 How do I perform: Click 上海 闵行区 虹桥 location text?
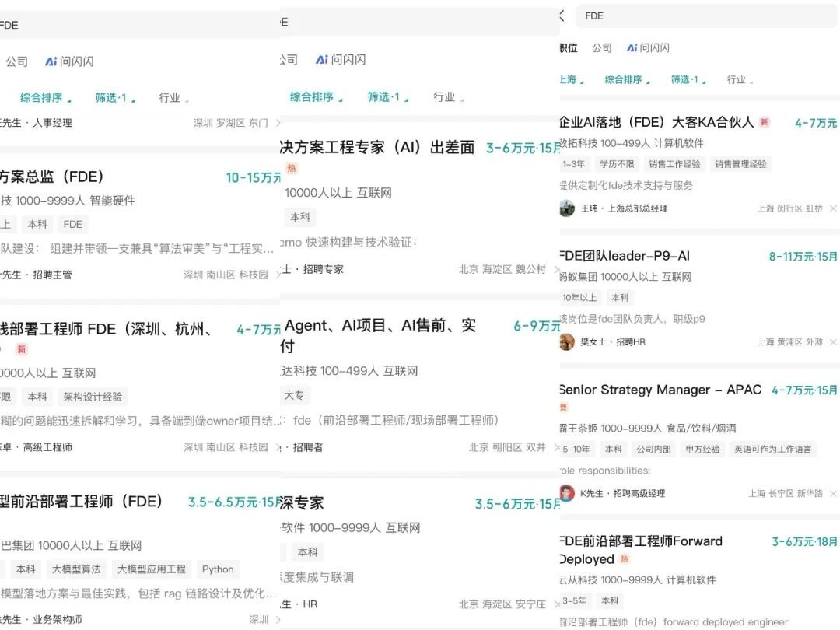[789, 208]
